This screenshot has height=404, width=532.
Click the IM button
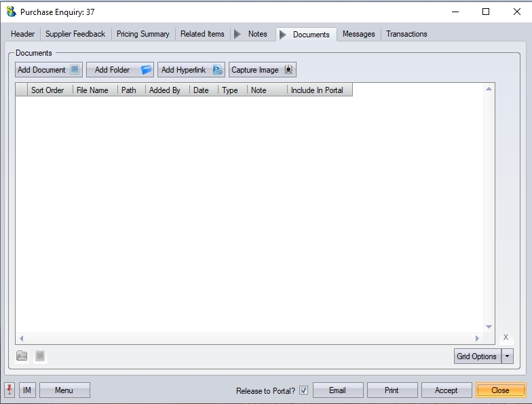27,390
